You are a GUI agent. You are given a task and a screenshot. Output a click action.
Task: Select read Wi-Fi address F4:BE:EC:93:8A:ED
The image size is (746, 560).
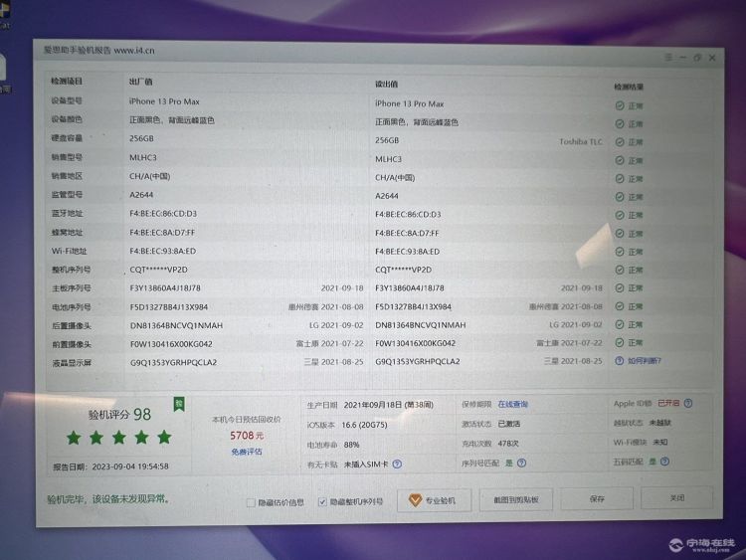coord(407,252)
